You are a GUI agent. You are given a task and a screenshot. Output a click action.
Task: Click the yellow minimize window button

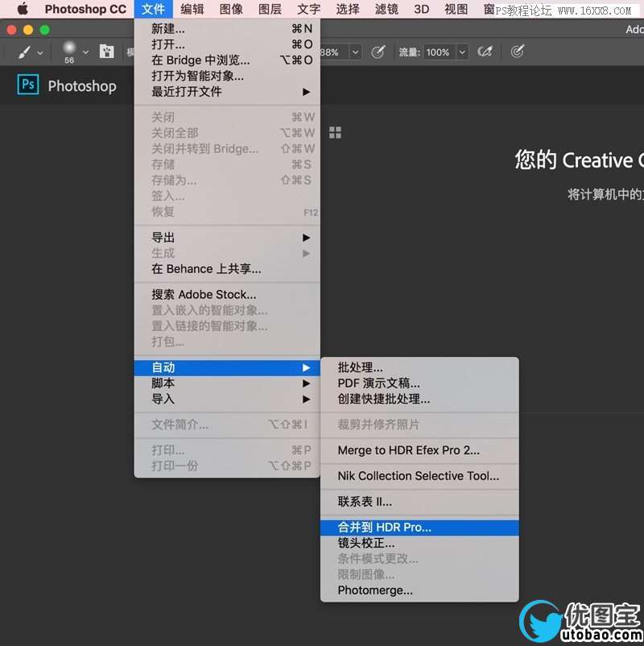tap(28, 30)
